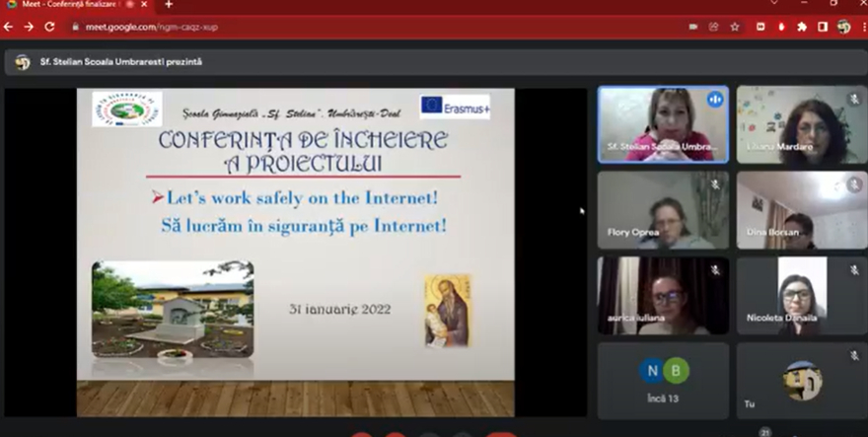
Task: Click the share page icon in address bar
Action: tap(713, 27)
